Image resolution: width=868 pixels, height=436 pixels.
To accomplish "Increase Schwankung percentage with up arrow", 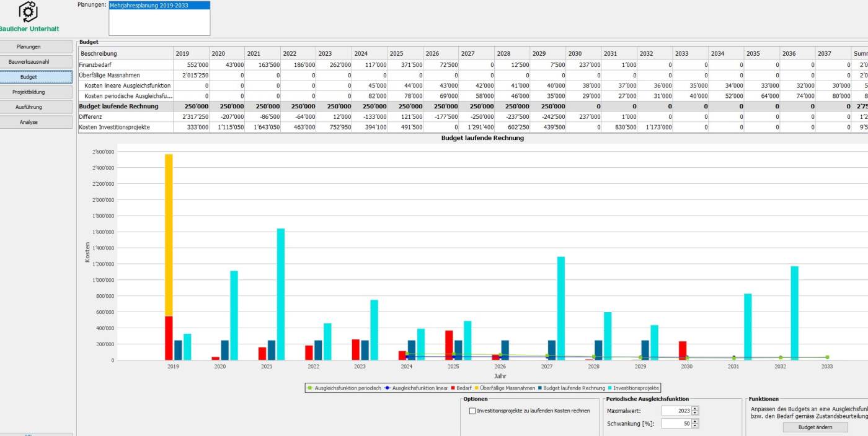I will coord(695,421).
